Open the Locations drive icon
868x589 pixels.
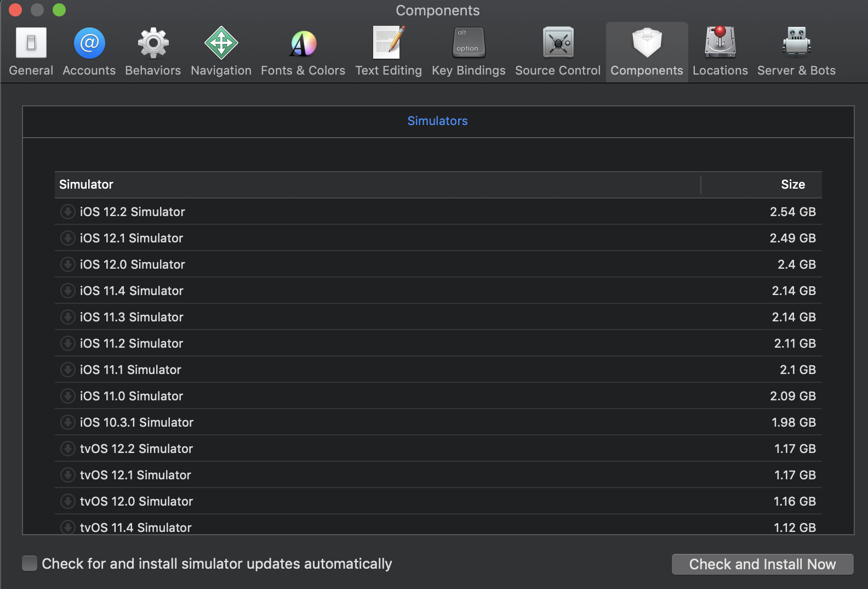[x=720, y=42]
